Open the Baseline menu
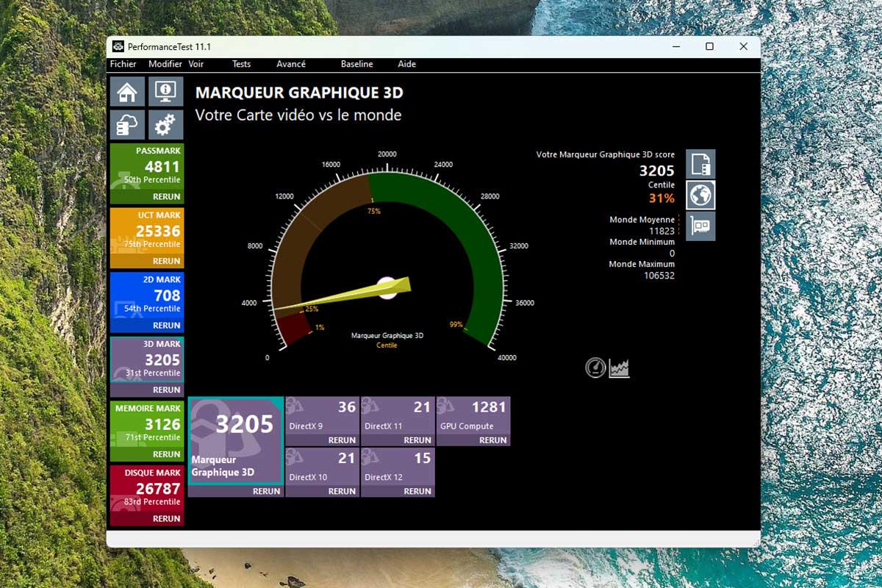The height and width of the screenshot is (588, 882). tap(356, 64)
